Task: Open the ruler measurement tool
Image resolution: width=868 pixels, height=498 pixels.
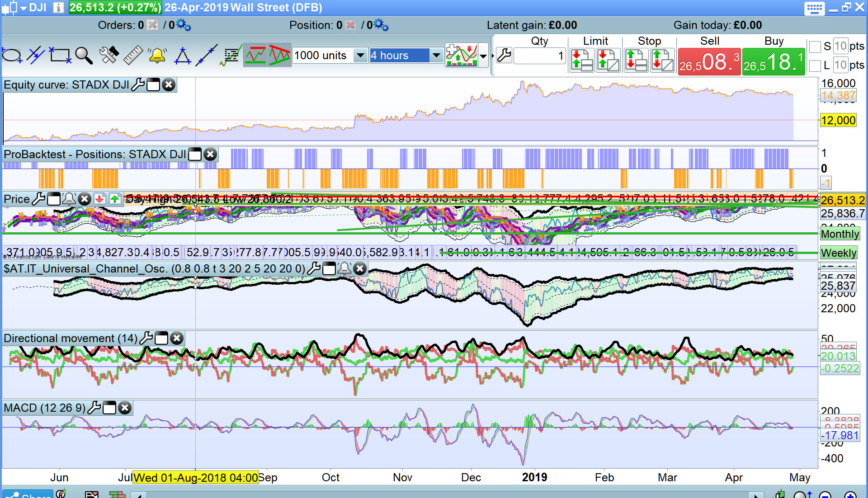Action: (x=133, y=56)
